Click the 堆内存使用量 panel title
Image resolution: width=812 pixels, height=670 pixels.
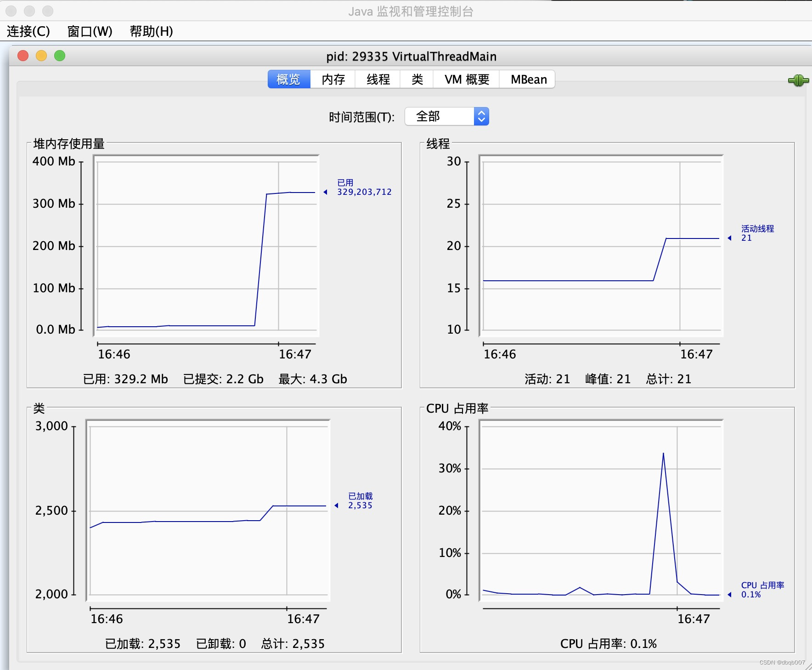point(69,144)
